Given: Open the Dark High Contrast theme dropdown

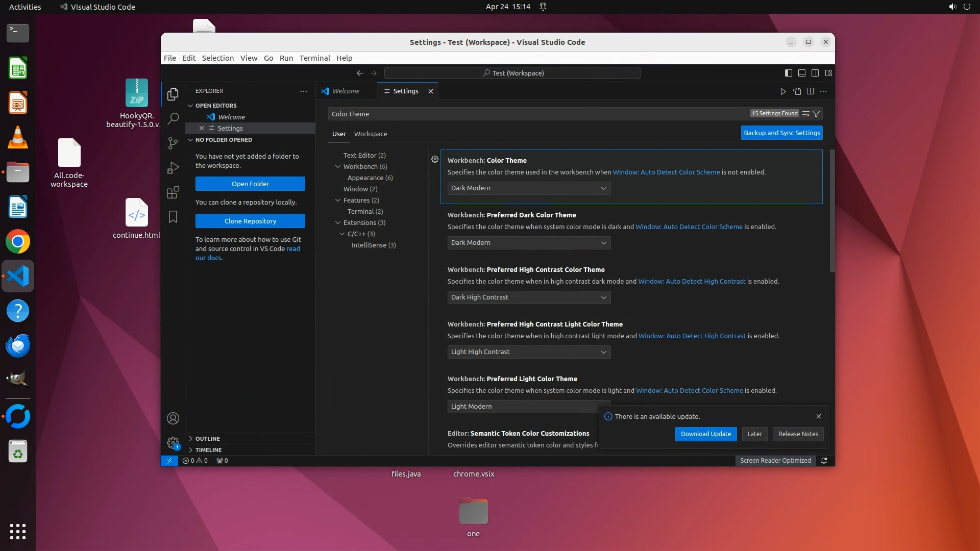Looking at the screenshot, I should [529, 297].
